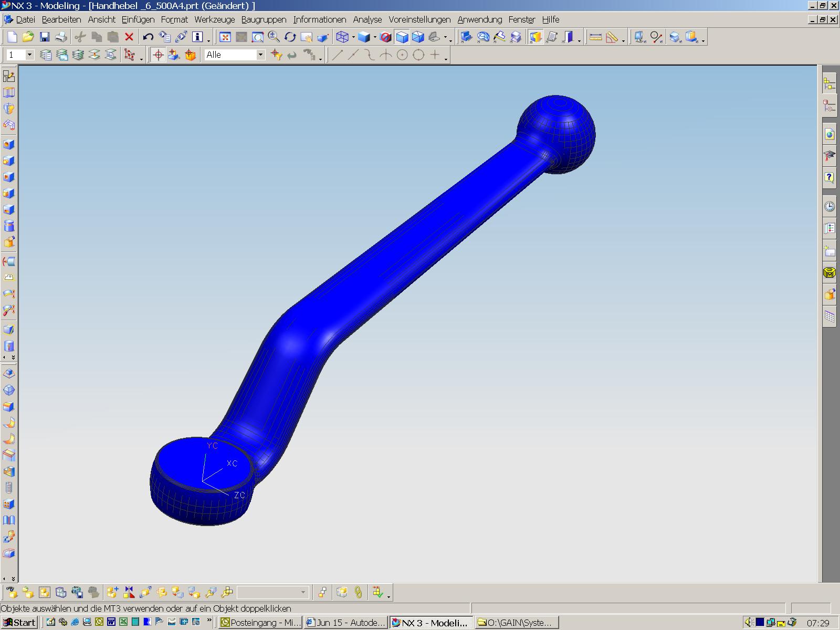Open the Bearbeiten menu
Screen dimensions: 840x630
pyautogui.click(x=61, y=19)
